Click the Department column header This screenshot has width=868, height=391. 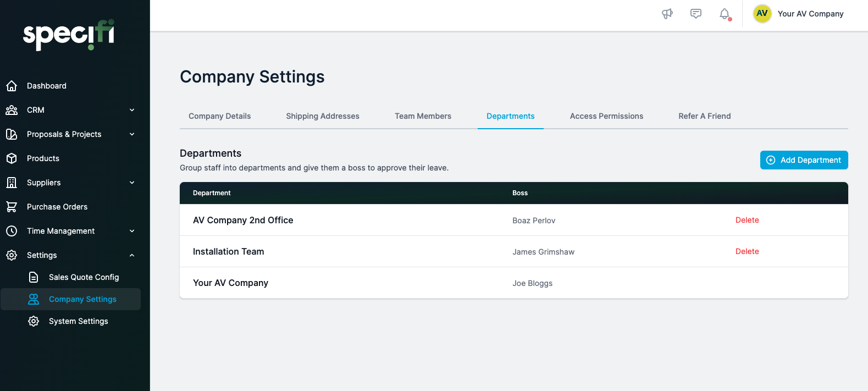click(212, 193)
